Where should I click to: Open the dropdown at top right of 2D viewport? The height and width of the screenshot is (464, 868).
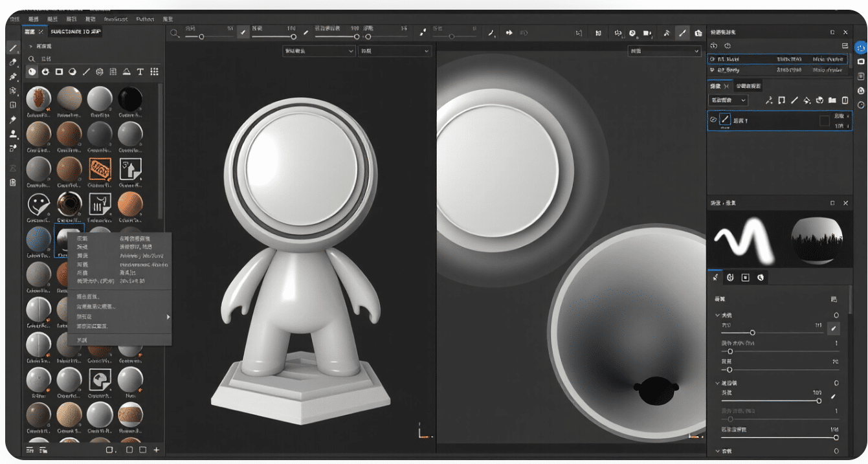click(x=665, y=51)
